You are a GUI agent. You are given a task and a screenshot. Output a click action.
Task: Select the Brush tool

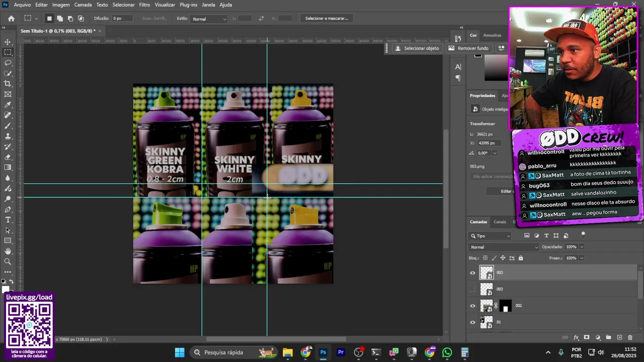tap(8, 126)
